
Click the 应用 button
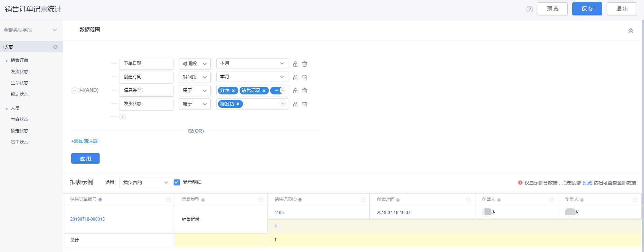(x=85, y=159)
